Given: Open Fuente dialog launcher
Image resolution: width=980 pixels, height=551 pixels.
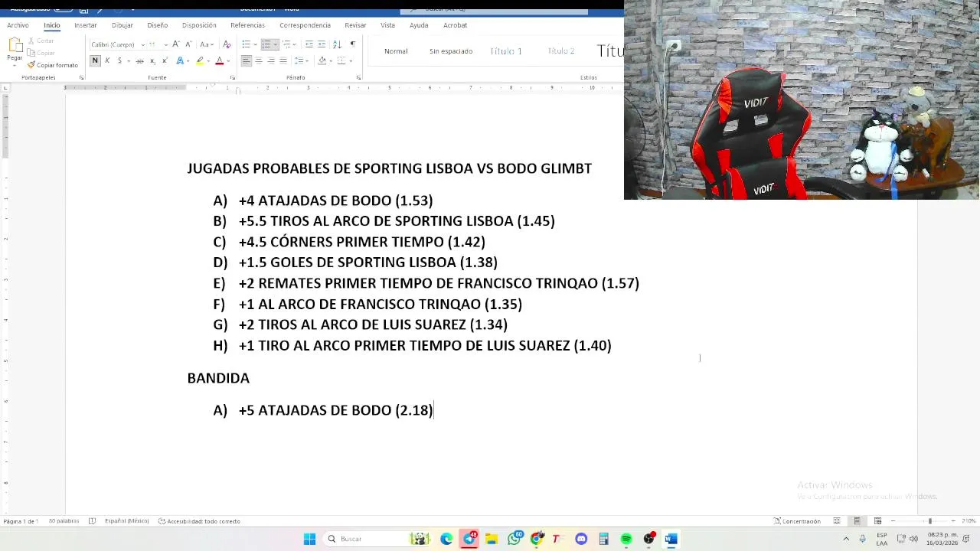Looking at the screenshot, I should pyautogui.click(x=232, y=77).
